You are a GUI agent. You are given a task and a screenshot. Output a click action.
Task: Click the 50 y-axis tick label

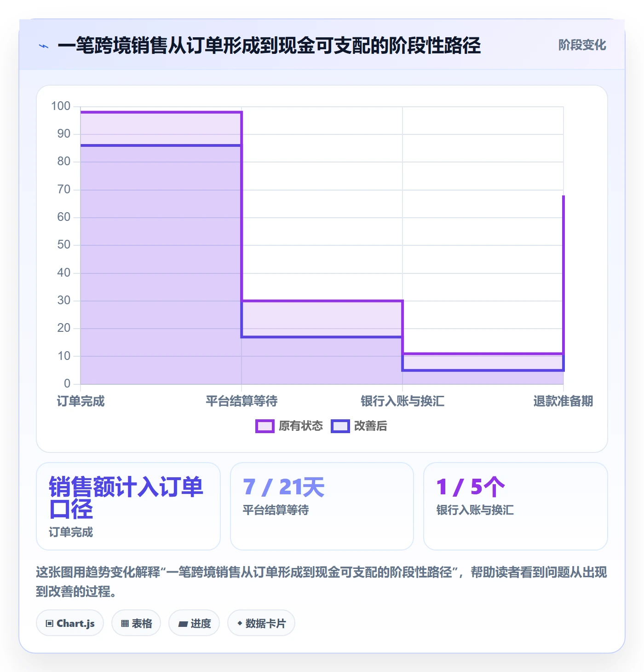tap(64, 245)
